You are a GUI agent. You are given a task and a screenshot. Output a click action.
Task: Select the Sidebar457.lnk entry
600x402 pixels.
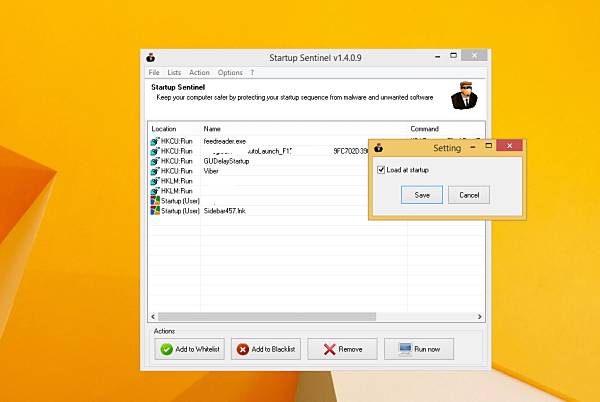[x=225, y=211]
